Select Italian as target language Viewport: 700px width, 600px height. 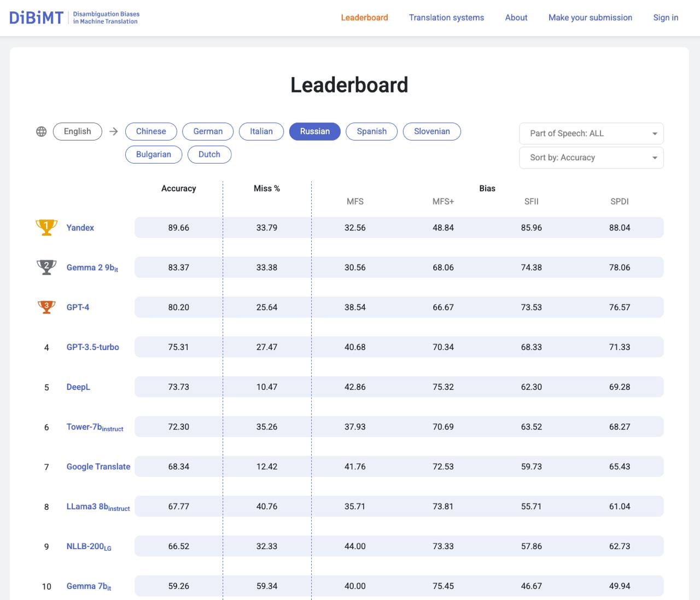pos(261,131)
